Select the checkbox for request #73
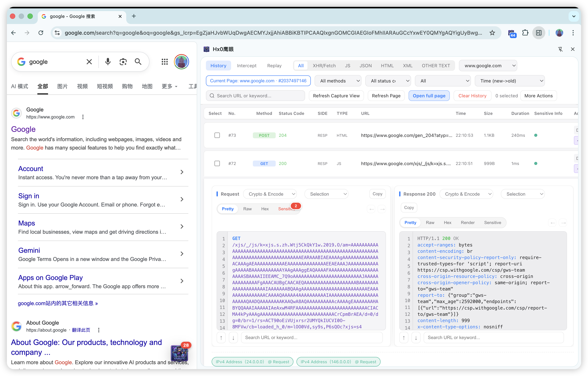This screenshot has width=588, height=376. pos(217,135)
